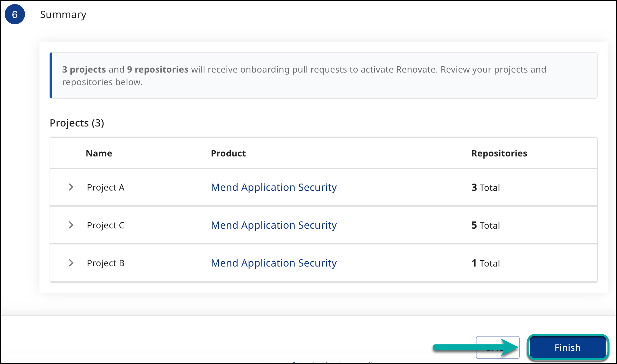Click the Finish button
The width and height of the screenshot is (617, 364).
tap(567, 347)
